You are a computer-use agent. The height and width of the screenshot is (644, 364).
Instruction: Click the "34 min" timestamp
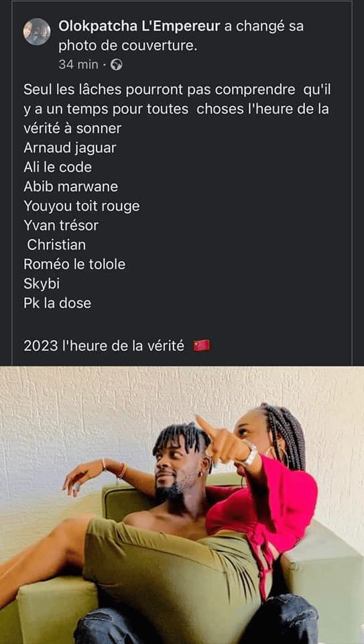[78, 65]
